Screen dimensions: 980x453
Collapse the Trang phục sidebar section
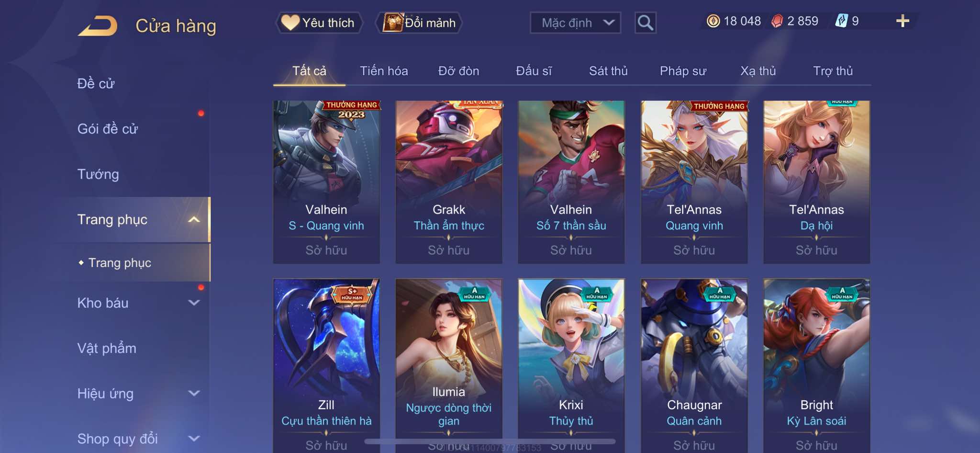click(194, 220)
